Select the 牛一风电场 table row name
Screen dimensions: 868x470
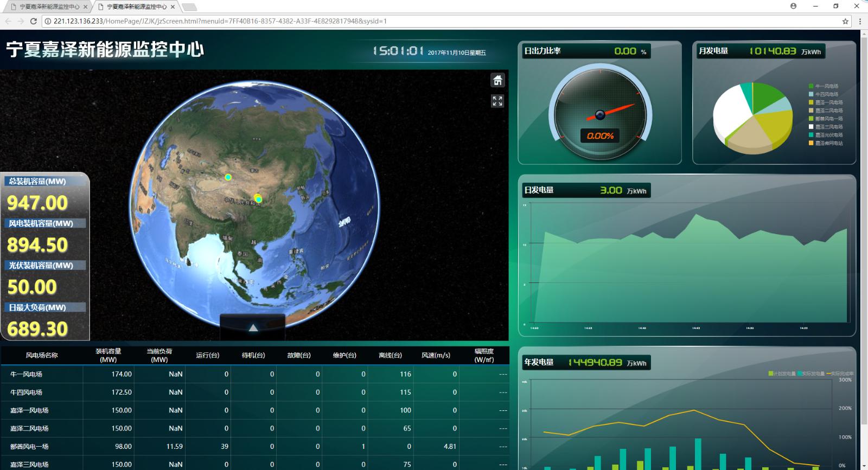pos(26,374)
